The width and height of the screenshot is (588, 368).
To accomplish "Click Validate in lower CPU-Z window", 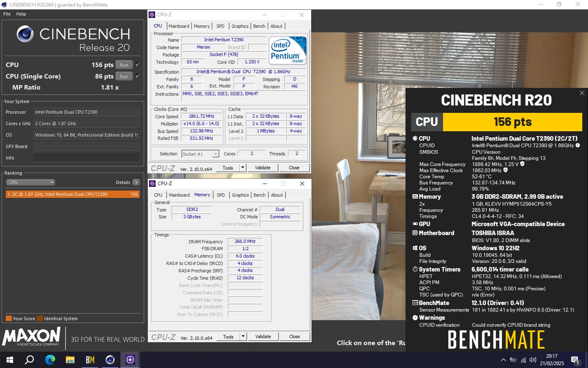I will click(263, 337).
